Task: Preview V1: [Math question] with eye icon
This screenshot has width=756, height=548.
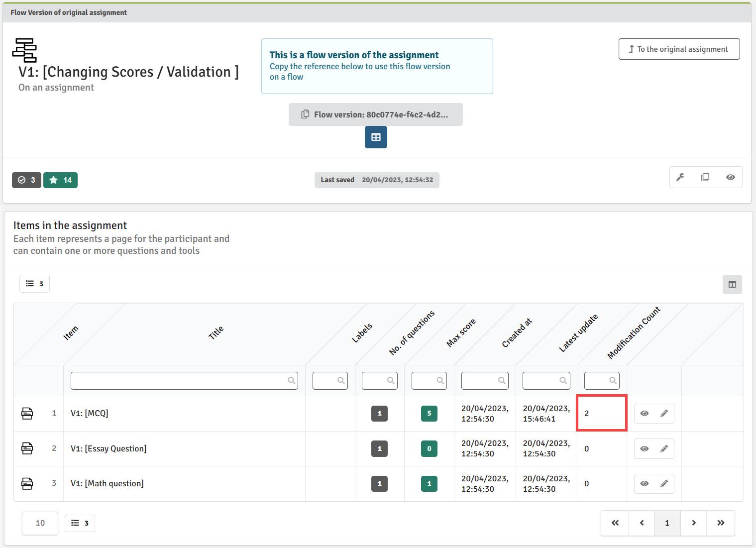Action: (x=645, y=484)
